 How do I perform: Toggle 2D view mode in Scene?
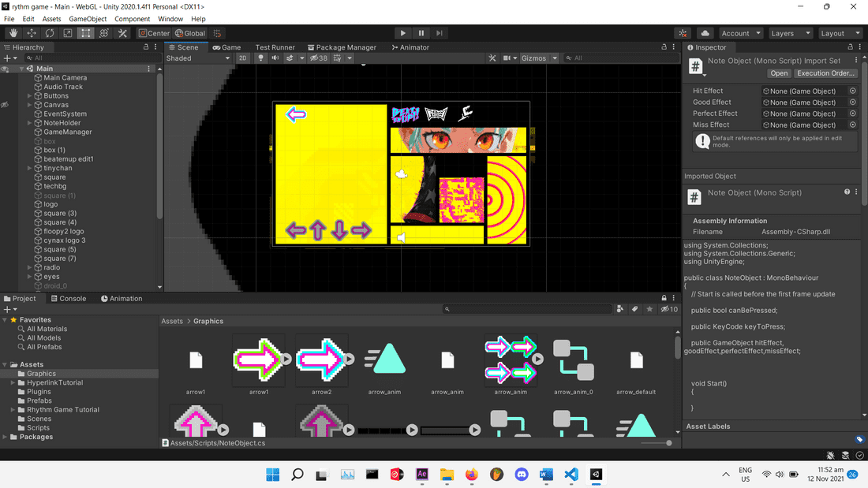[x=243, y=58]
